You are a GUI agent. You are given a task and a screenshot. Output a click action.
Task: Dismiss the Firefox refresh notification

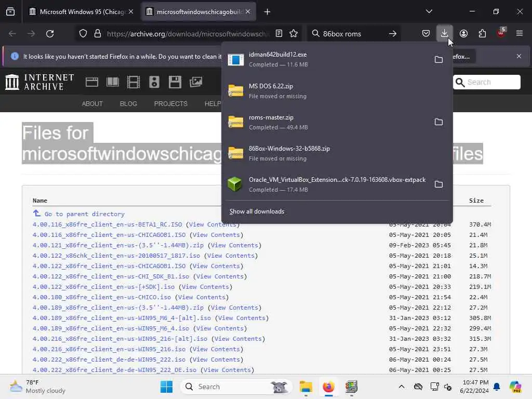[519, 56]
